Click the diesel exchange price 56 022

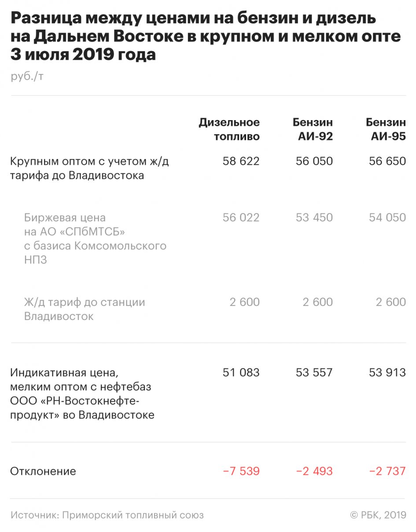[241, 218]
